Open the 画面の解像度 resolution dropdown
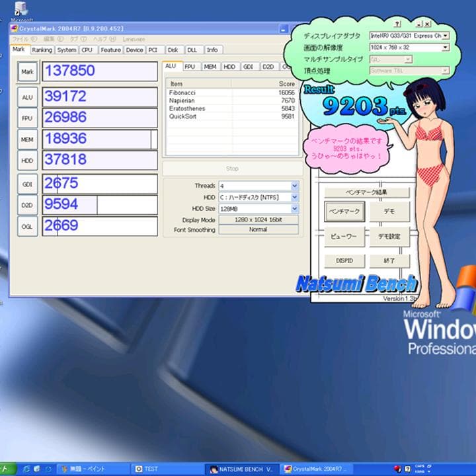 pos(446,48)
